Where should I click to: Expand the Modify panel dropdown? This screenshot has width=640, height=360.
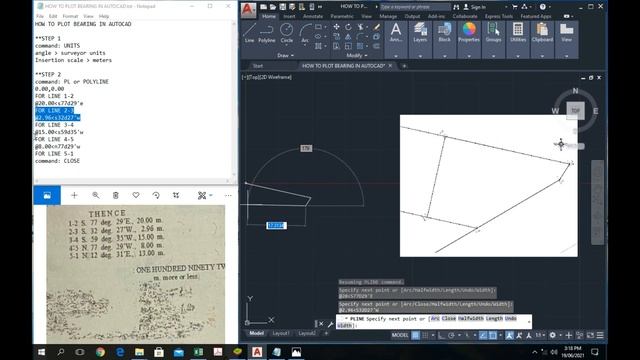point(357,56)
